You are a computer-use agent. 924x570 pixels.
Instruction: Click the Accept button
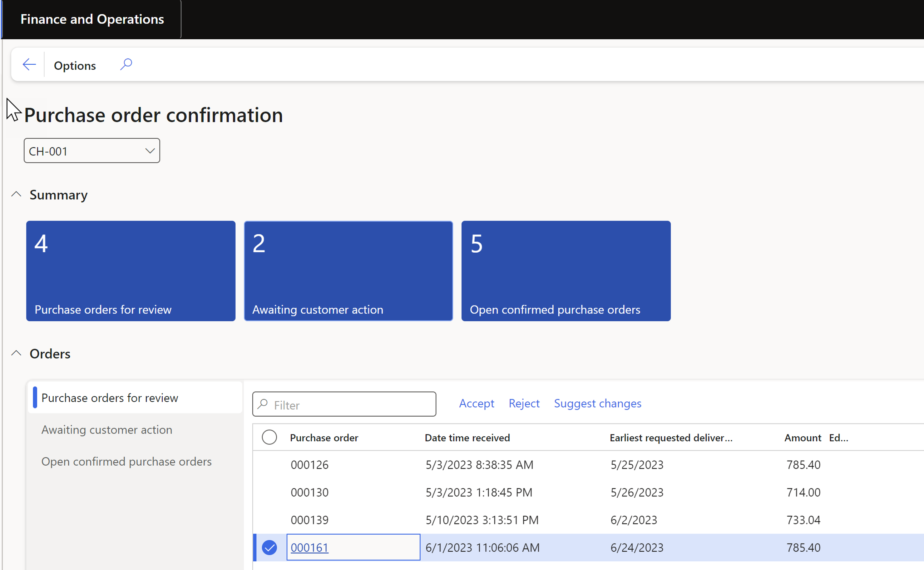(476, 403)
